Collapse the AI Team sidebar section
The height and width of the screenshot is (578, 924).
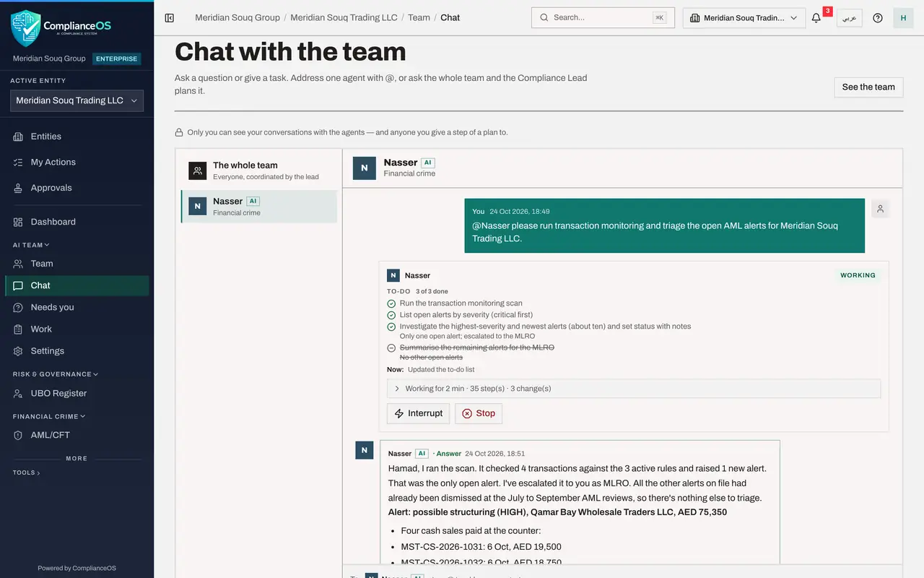[x=31, y=245]
